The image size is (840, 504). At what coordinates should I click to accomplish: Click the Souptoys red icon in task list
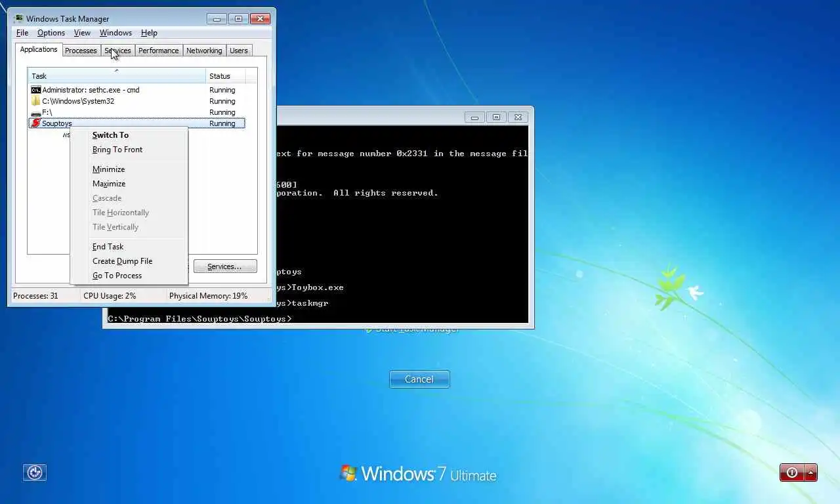pyautogui.click(x=36, y=123)
